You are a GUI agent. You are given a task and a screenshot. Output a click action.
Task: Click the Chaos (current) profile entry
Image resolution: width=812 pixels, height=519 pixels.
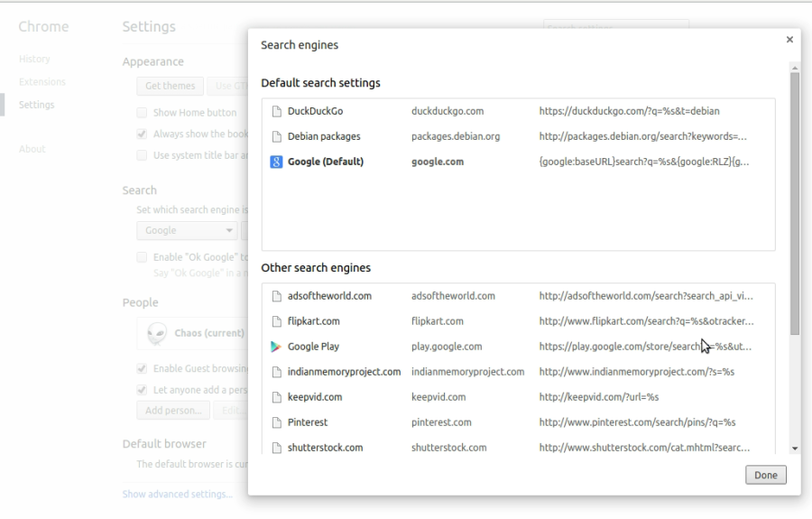[x=194, y=333]
